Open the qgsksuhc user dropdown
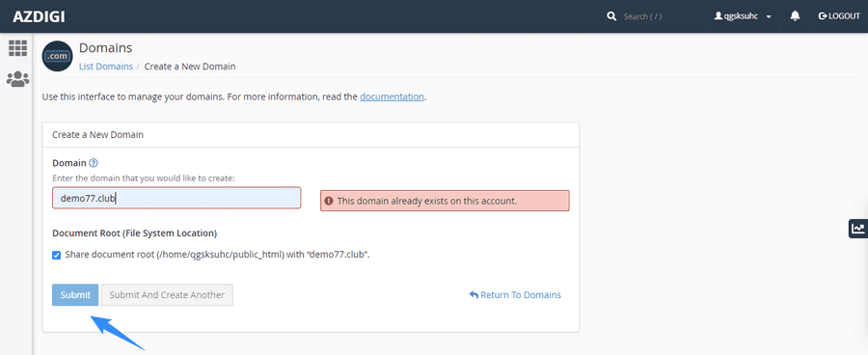The height and width of the screenshot is (355, 868). (x=743, y=16)
